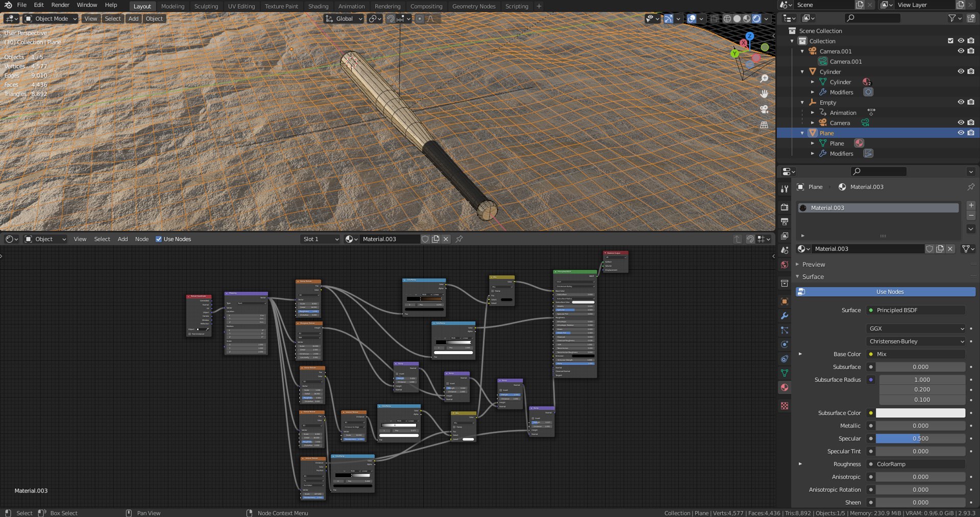The height and width of the screenshot is (517, 980).
Task: Remove the selected material slot
Action: pyautogui.click(x=971, y=216)
